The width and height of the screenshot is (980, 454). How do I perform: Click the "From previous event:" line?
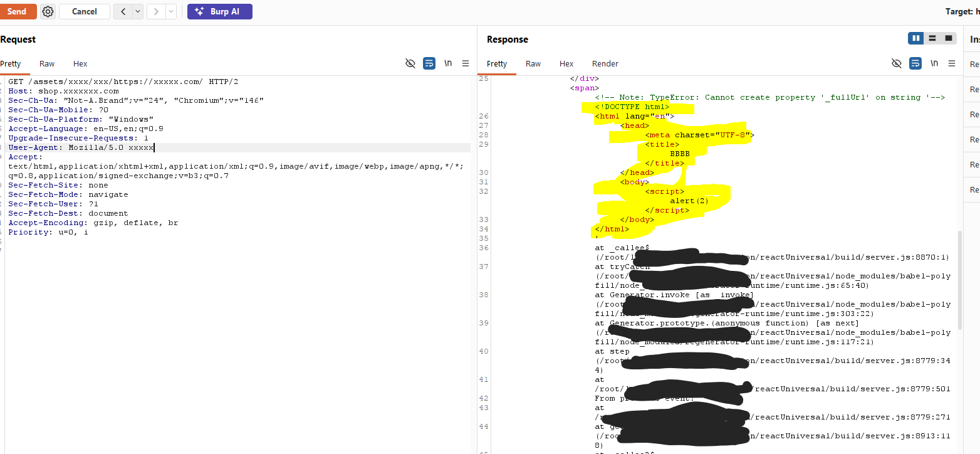[645, 398]
